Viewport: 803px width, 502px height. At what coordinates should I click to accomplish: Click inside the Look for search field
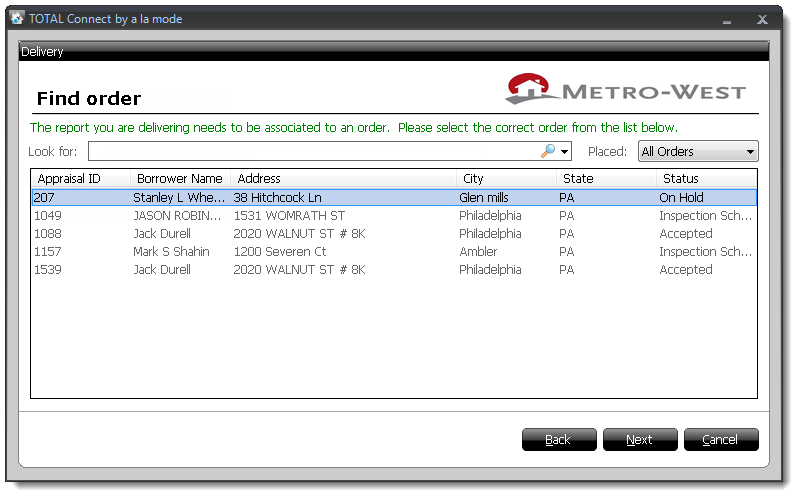312,152
